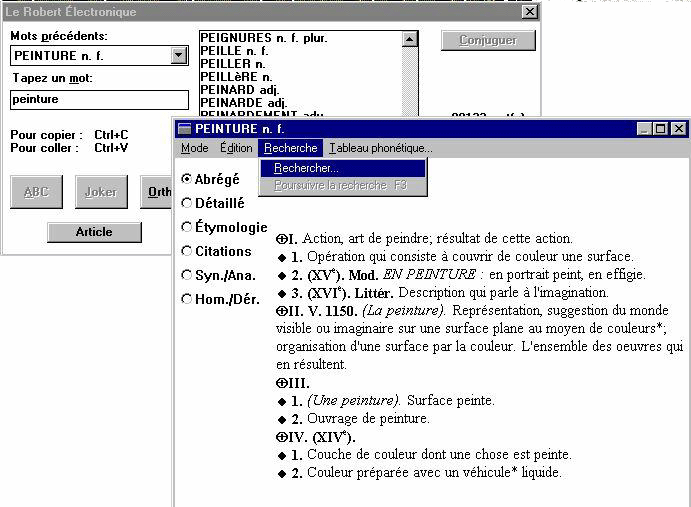
Task: Open the Mode menu
Action: click(194, 148)
